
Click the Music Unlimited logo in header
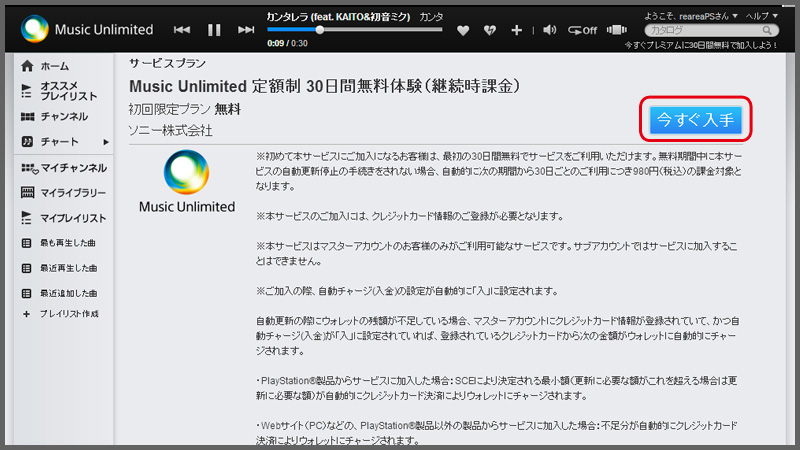(x=87, y=29)
